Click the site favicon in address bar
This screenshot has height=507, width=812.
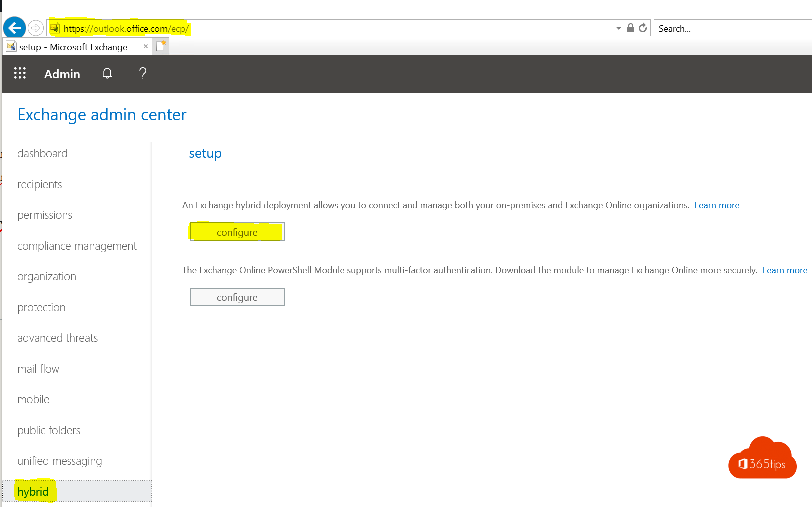[x=55, y=28]
